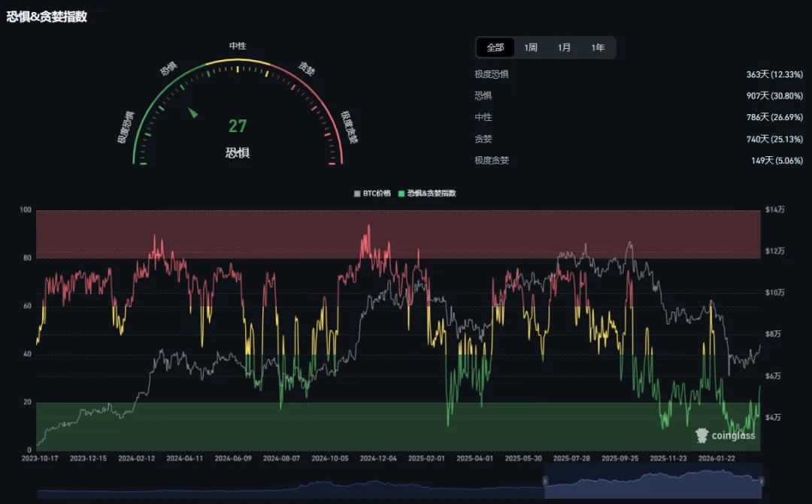Select the 全部 time range tab
The height and width of the screenshot is (504, 812).
(495, 47)
